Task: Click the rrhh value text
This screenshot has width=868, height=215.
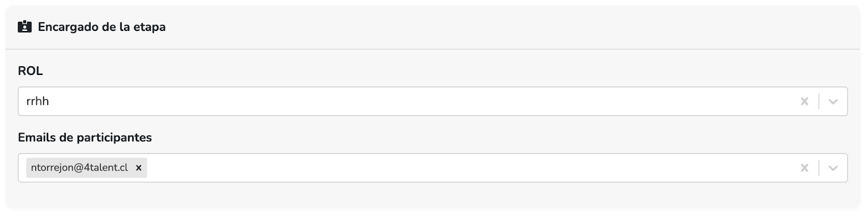Action: click(x=37, y=101)
